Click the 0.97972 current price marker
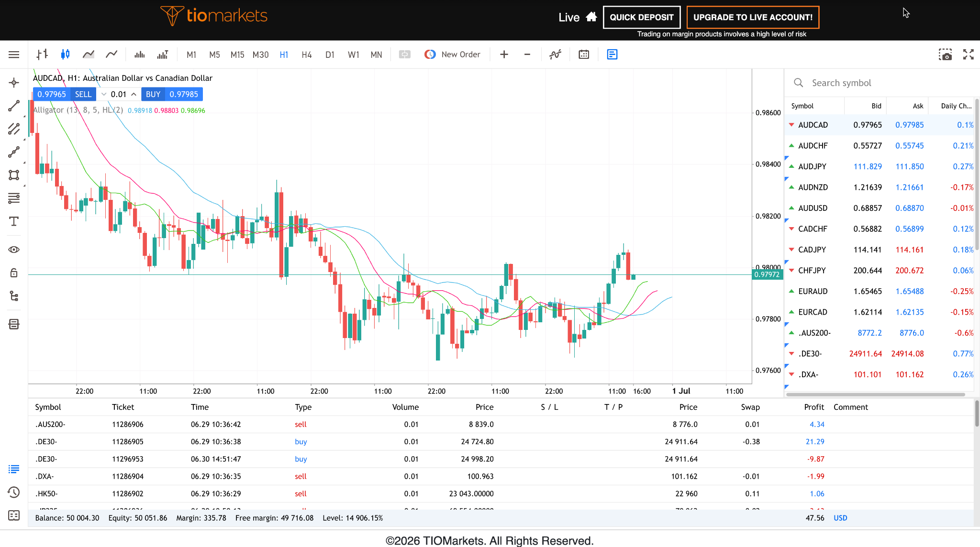This screenshot has width=980, height=547. [767, 274]
